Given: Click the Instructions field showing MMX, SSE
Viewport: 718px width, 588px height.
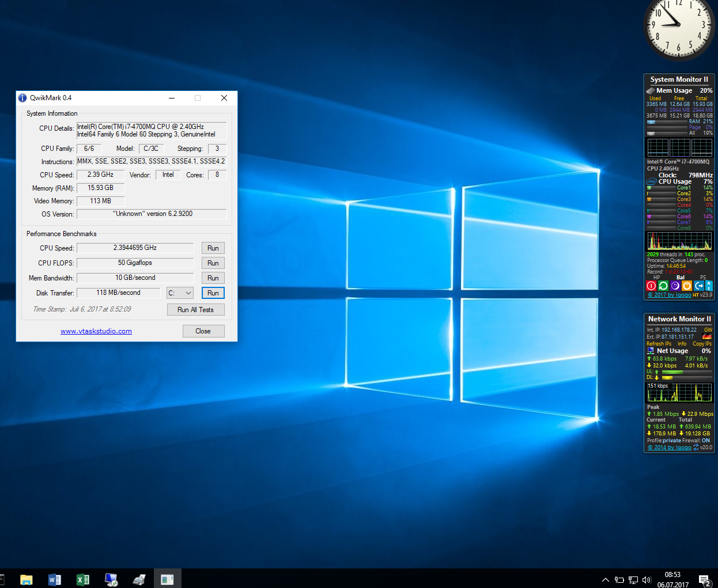Looking at the screenshot, I should pyautogui.click(x=152, y=162).
